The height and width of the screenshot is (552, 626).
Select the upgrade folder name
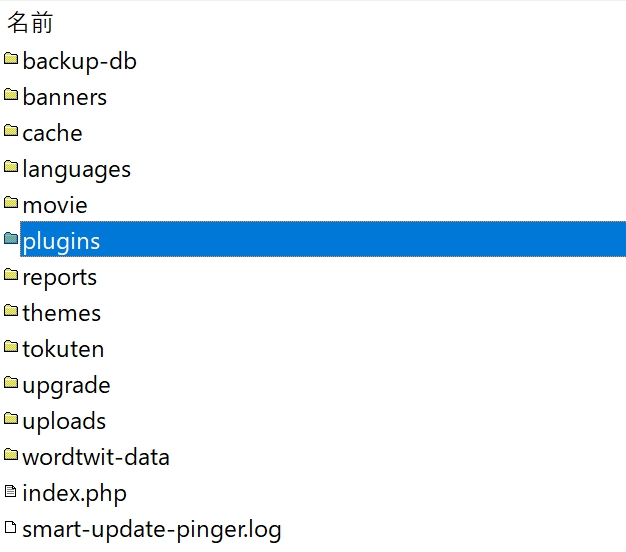[x=66, y=386]
